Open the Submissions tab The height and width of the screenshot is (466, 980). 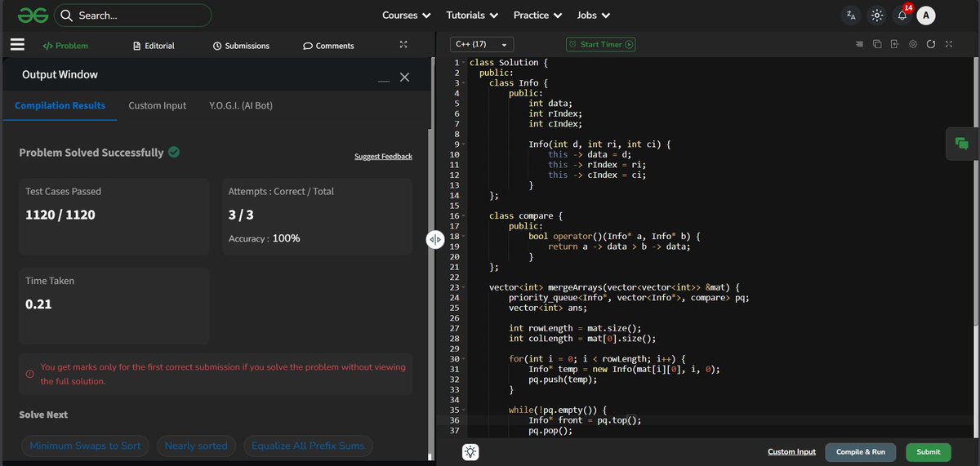(241, 46)
